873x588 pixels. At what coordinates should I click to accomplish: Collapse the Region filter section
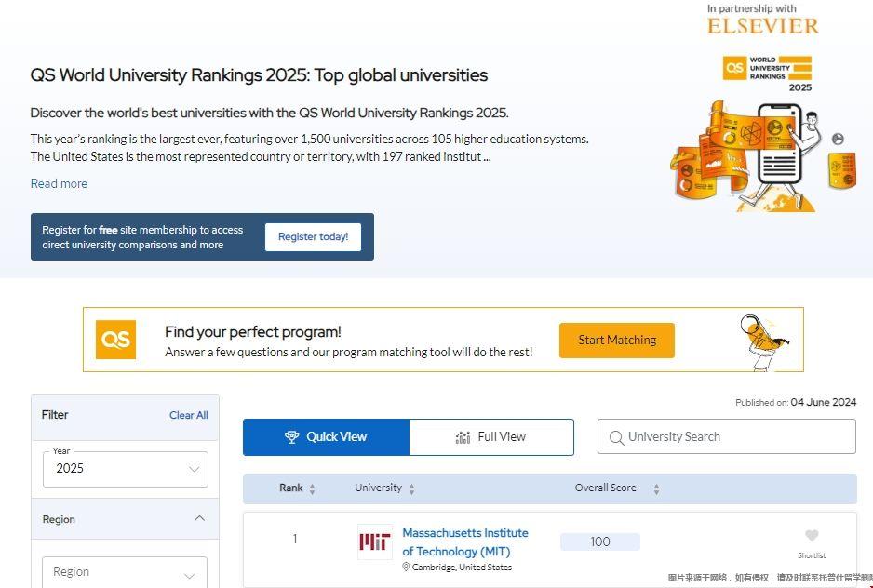tap(198, 518)
